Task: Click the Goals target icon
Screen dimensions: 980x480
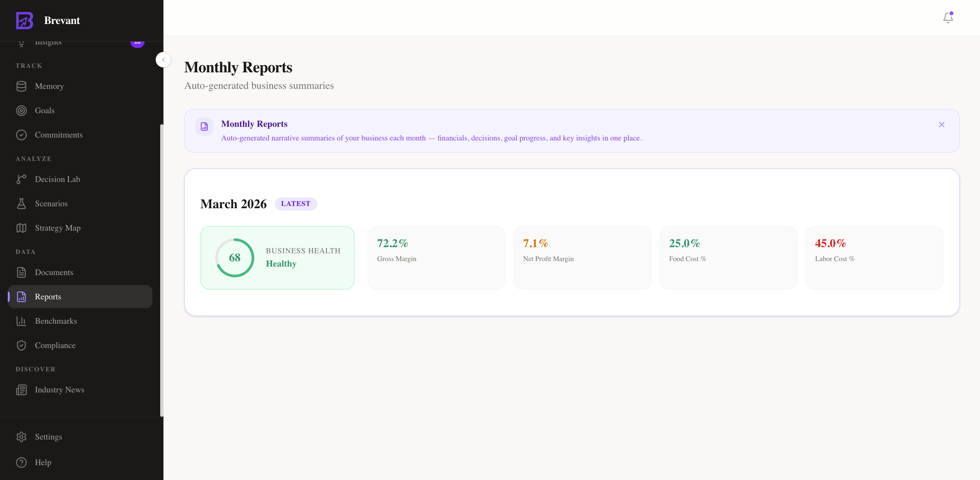Action: (21, 111)
